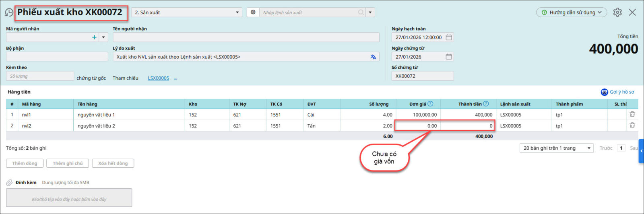Open the LSX00005 reference link

(x=158, y=78)
